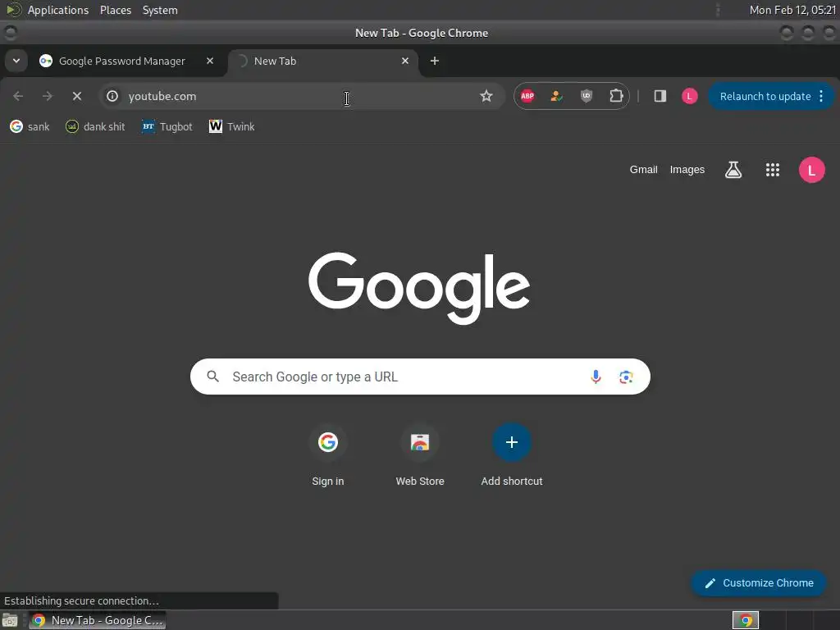840x630 pixels.
Task: Click the Customize Chrome button
Action: [x=759, y=583]
